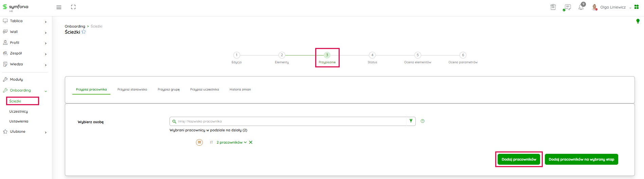The image size is (644, 179).
Task: Mark Ścieżki page as favorite star
Action: tap(84, 32)
